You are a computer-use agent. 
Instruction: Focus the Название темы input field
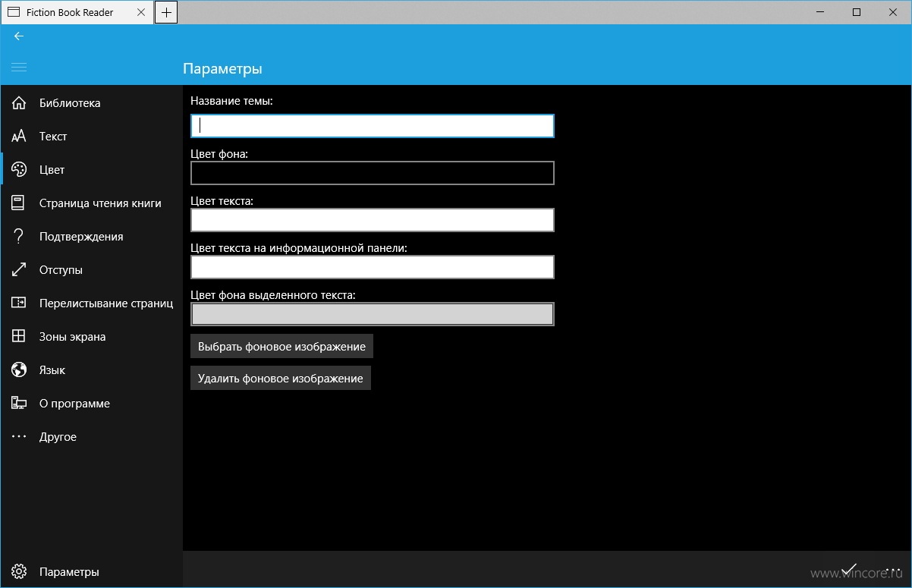click(x=373, y=126)
